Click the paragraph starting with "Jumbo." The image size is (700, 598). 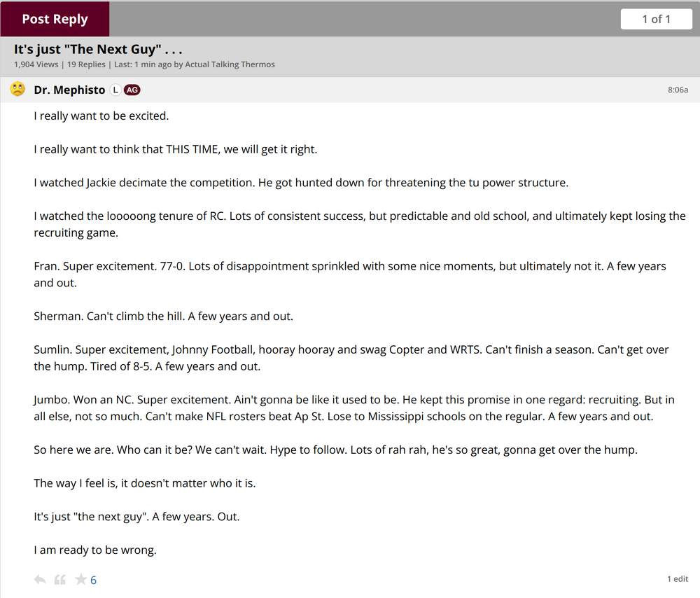click(354, 408)
